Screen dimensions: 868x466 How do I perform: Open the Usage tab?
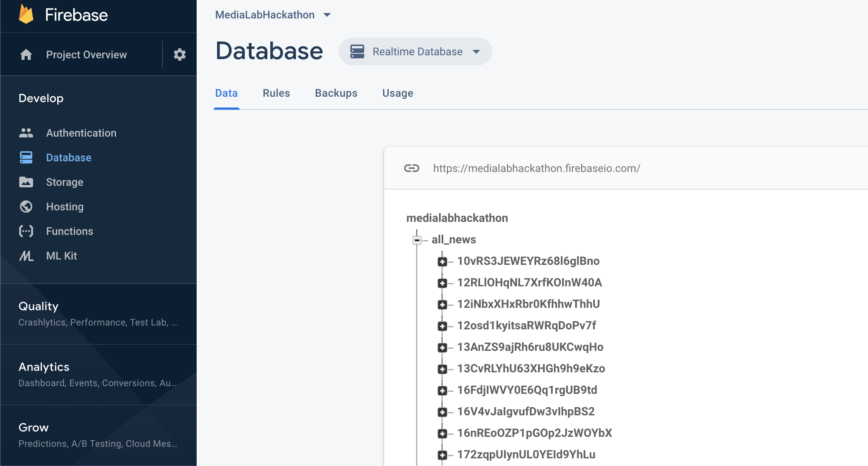point(398,93)
